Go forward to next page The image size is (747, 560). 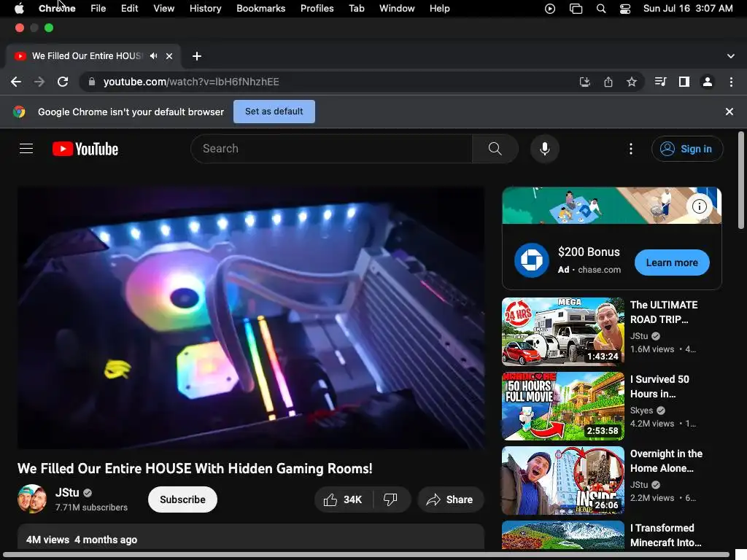pyautogui.click(x=39, y=82)
